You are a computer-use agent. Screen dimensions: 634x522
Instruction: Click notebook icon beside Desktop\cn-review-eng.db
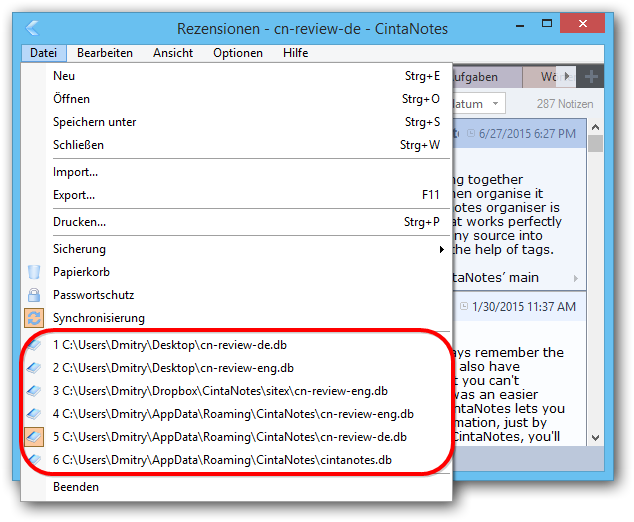pyautogui.click(x=34, y=368)
